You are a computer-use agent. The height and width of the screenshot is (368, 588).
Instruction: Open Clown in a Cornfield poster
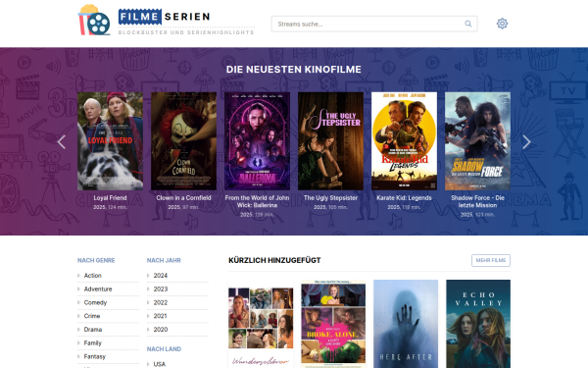pos(184,140)
